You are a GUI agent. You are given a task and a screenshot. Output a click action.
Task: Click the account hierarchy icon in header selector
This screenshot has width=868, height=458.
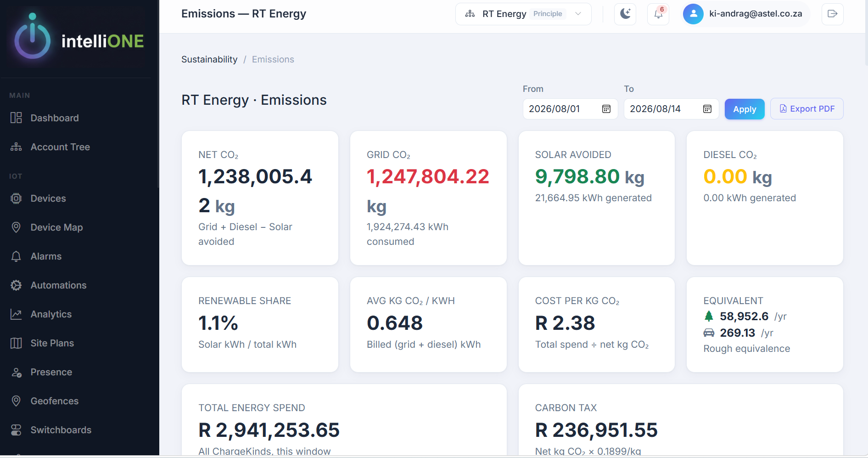pos(470,14)
